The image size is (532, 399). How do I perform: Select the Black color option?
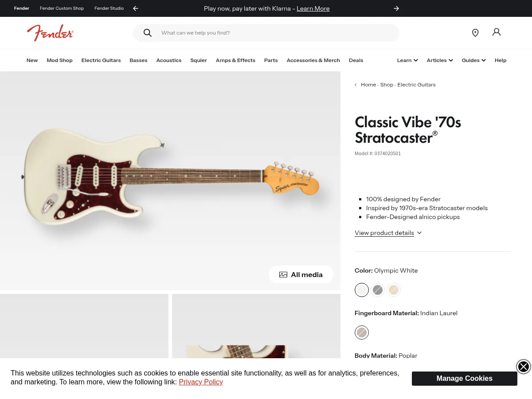[378, 290]
